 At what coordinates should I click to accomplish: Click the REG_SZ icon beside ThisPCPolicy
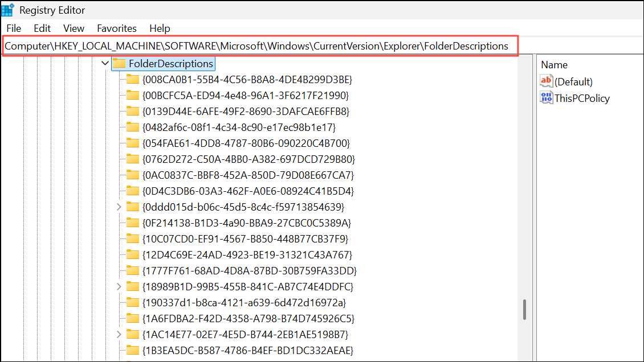point(546,97)
